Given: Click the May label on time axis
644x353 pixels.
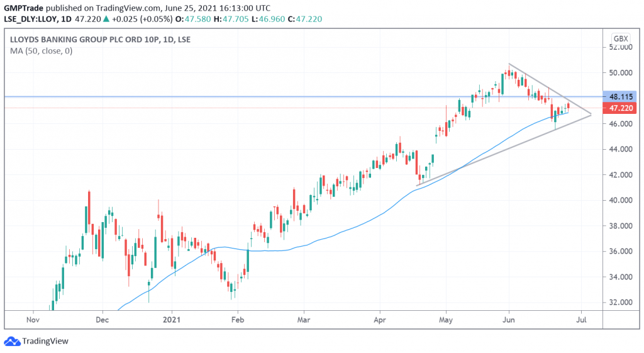Looking at the screenshot, I should point(446,320).
